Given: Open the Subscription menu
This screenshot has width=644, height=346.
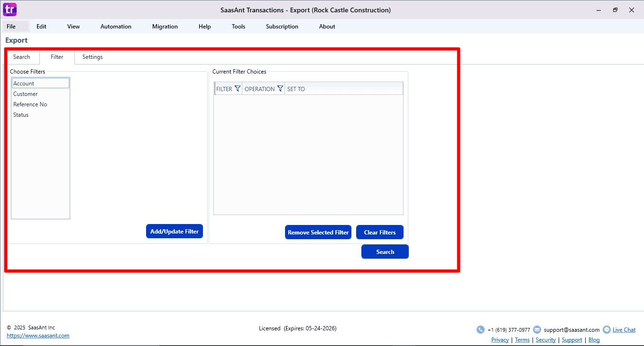Looking at the screenshot, I should point(282,27).
